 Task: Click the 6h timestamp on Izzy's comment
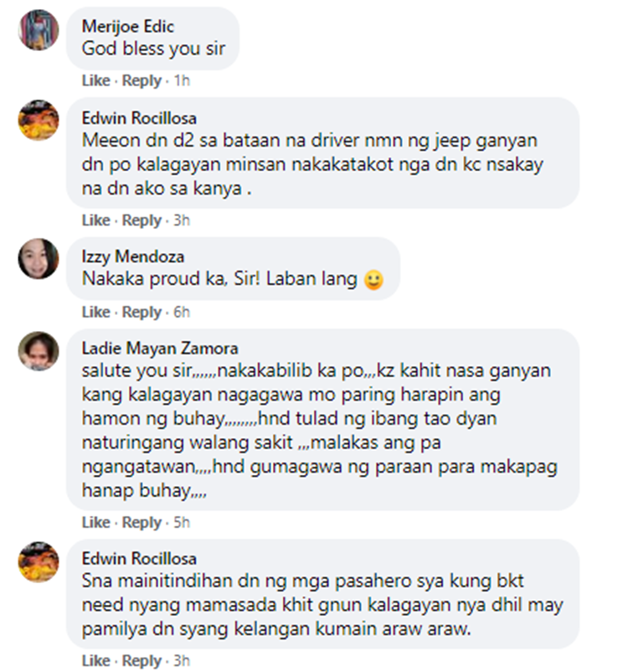coord(181,312)
